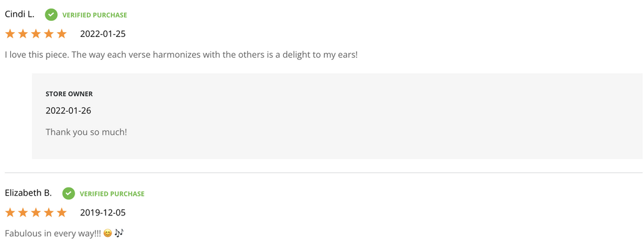Click Elizabeth B.'s Verified Purchase label
Image resolution: width=644 pixels, height=247 pixels.
(112, 194)
